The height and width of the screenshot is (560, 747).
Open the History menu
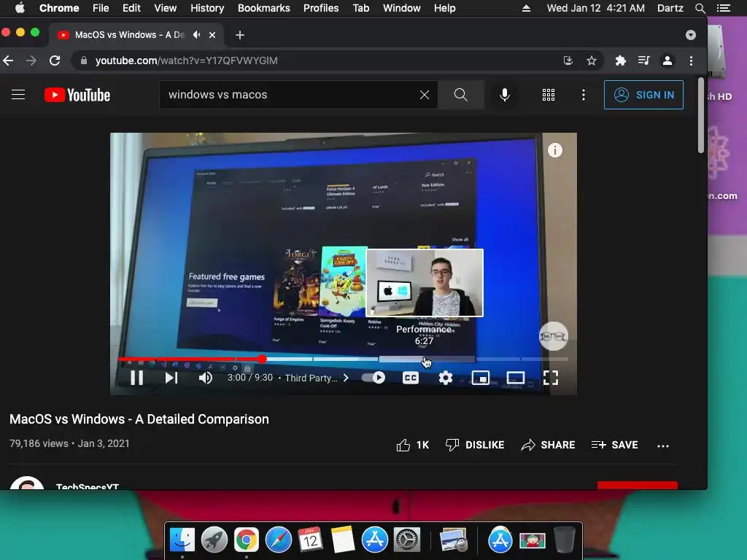click(x=206, y=8)
